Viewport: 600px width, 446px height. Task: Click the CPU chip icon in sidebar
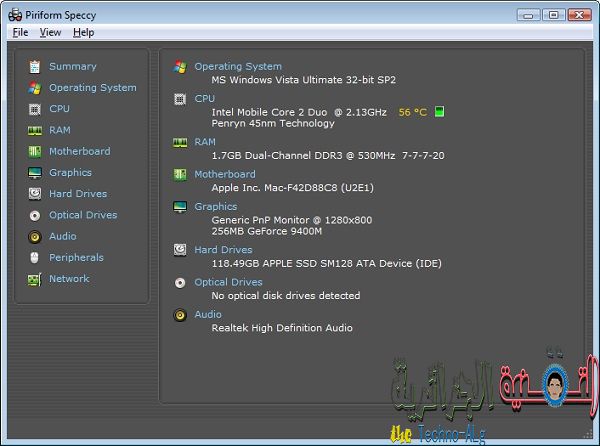[34, 109]
